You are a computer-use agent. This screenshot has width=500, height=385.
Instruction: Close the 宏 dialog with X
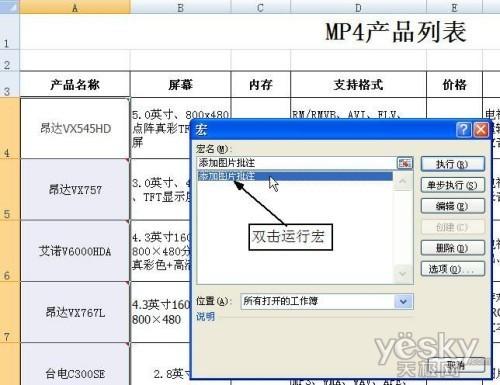click(x=481, y=129)
